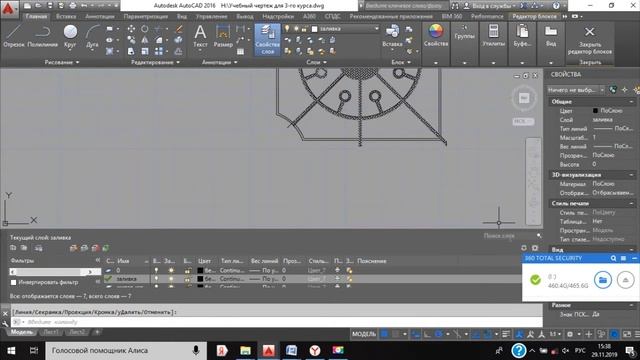Select the Полилиния polyline tool
Image resolution: width=640 pixels, height=360 pixels.
pyautogui.click(x=42, y=36)
